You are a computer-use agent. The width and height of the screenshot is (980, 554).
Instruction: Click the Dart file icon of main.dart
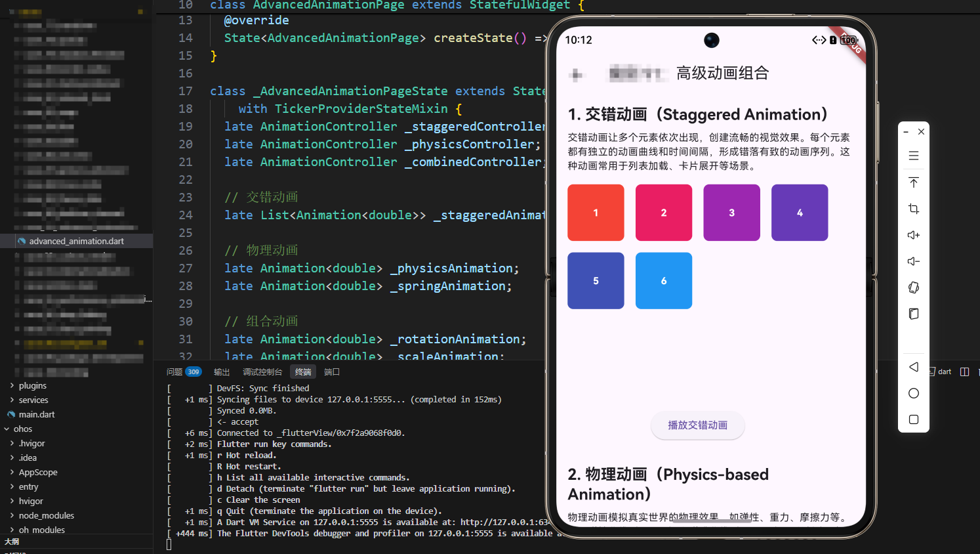point(11,414)
